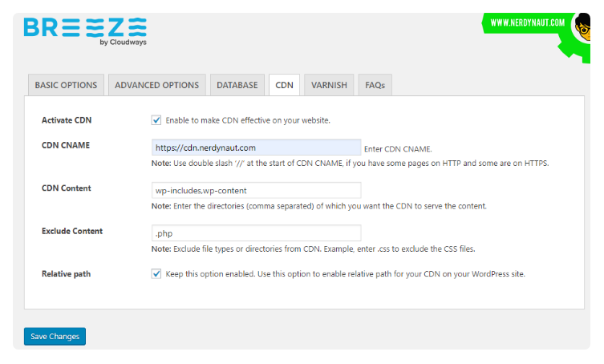
Task: Click the 'Activate CDN' label text
Action: coord(67,120)
